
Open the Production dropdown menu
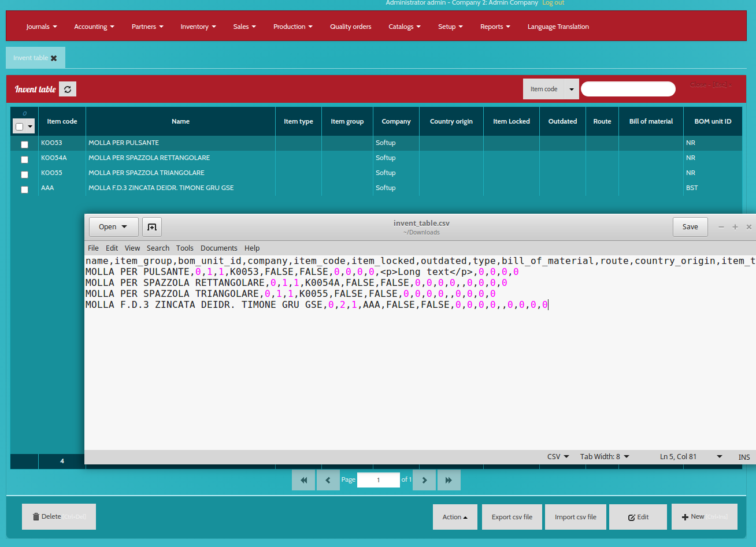(x=293, y=27)
